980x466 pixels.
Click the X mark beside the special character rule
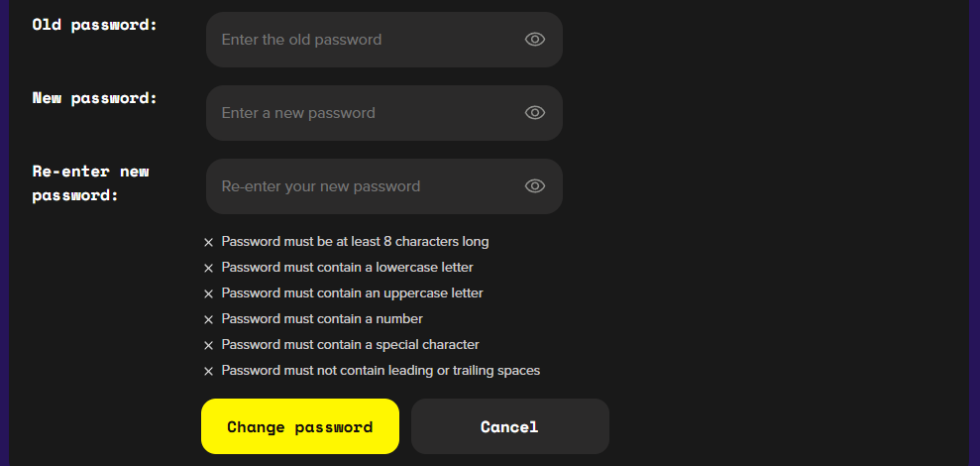pos(208,345)
